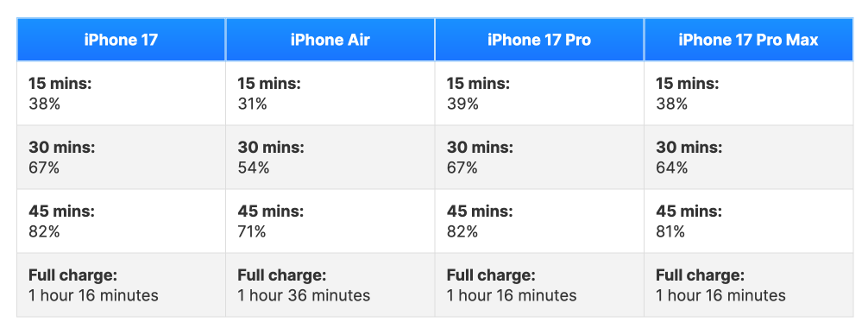The height and width of the screenshot is (335, 868).
Task: Click iPhone Air 15 mins 31% cell
Action: point(330,93)
